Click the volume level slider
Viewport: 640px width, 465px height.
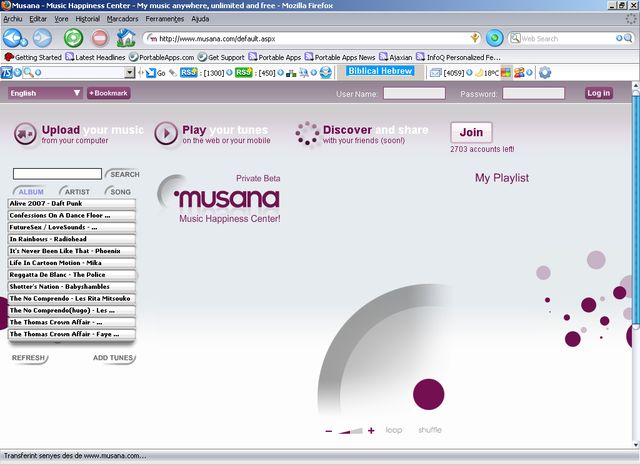pyautogui.click(x=351, y=431)
